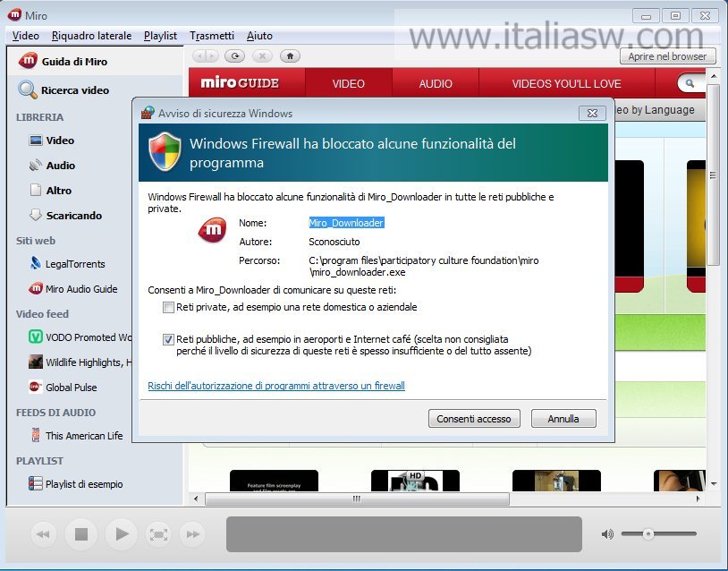Select Wildlife Highlights feed

pyautogui.click(x=80, y=362)
